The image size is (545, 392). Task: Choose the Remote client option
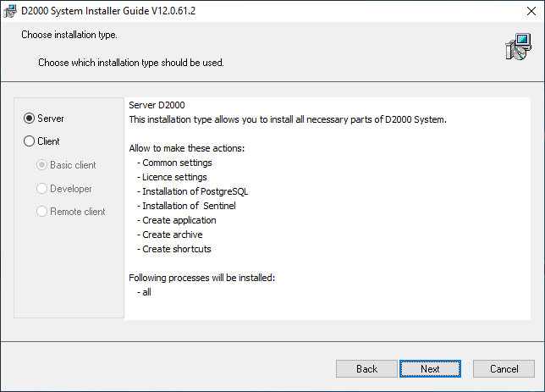42,212
